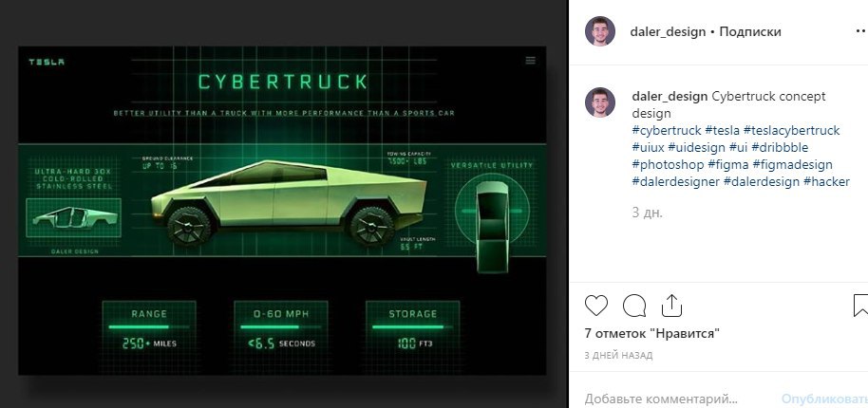This screenshot has height=408, width=868.
Task: Share the post with the arrow icon
Action: tap(670, 306)
